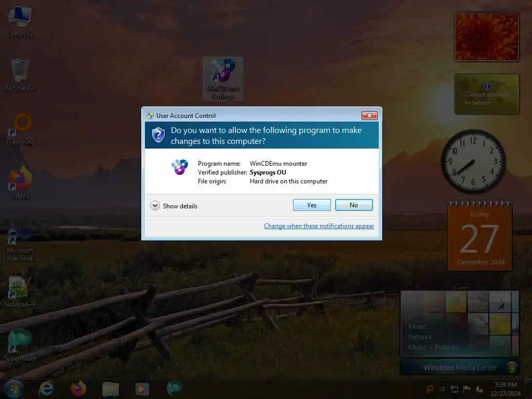The width and height of the screenshot is (532, 399).
Task: Click the calendar gadget showing 27
Action: point(480,236)
